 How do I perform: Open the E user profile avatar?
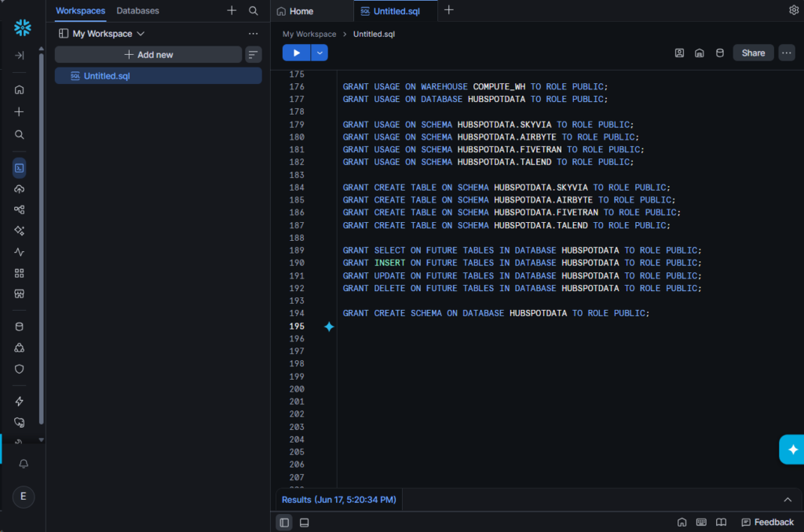(x=24, y=496)
